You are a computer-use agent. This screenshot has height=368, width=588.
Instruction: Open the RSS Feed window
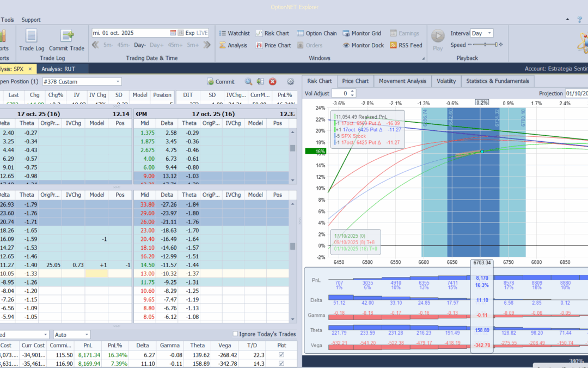pyautogui.click(x=406, y=45)
